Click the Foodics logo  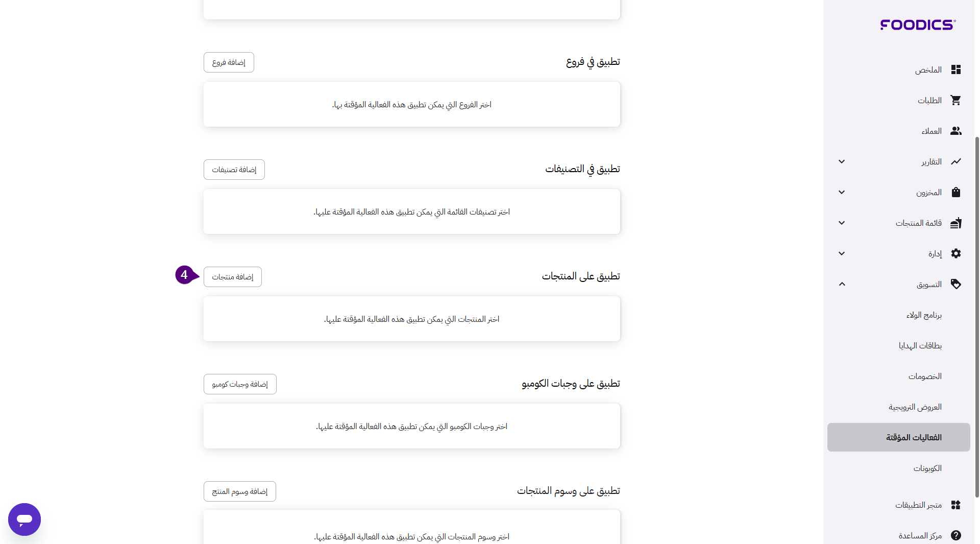coord(918,25)
